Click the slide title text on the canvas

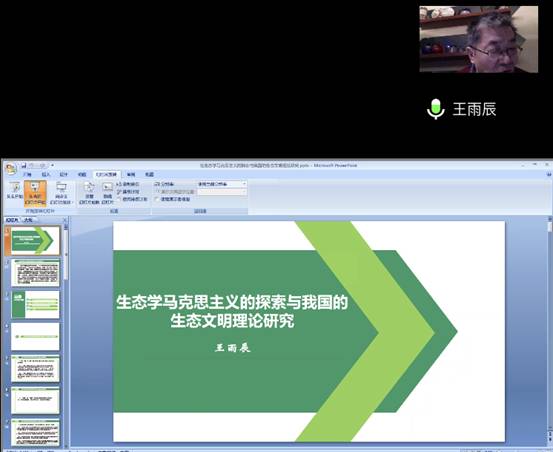tap(232, 311)
